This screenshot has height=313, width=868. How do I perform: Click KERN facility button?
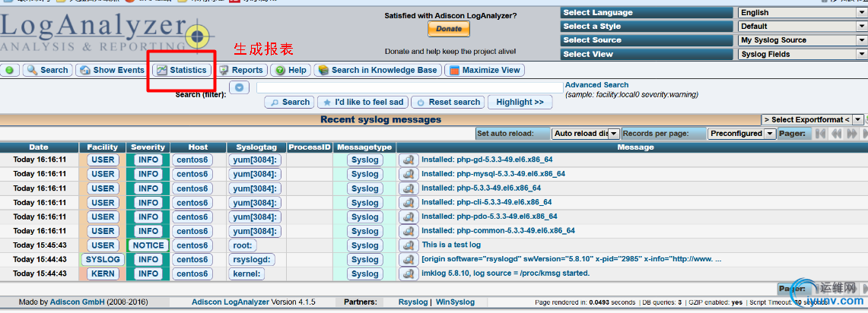coord(103,273)
